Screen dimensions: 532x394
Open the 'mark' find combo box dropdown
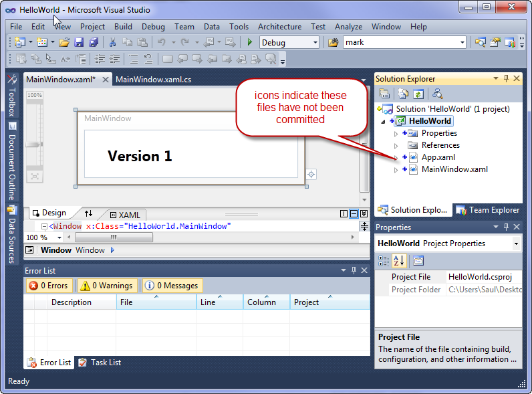coord(462,42)
